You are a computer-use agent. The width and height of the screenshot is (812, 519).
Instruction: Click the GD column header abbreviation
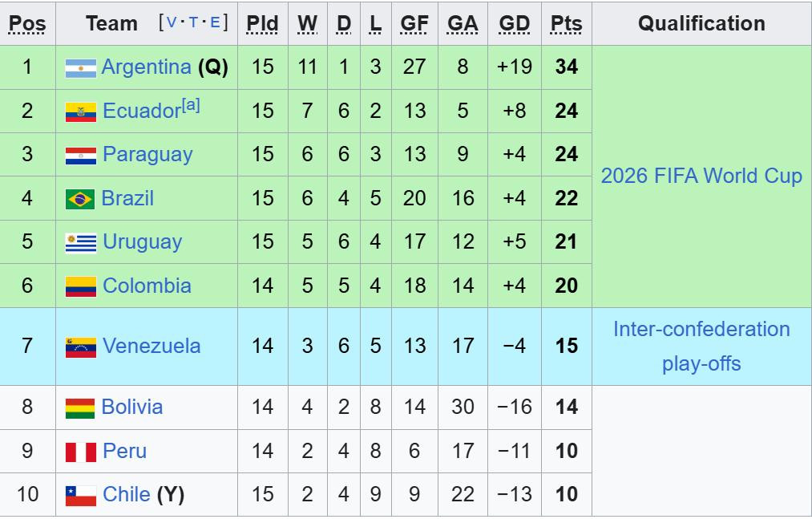tap(515, 24)
